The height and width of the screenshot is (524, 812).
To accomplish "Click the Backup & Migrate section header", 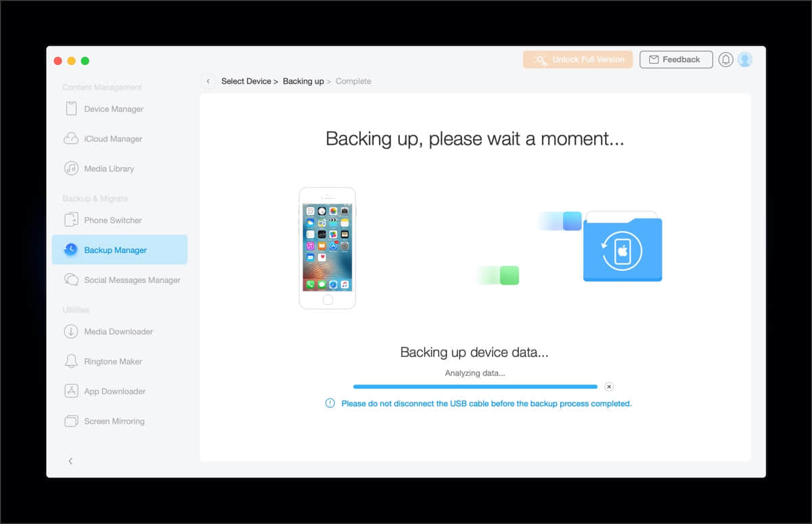I will tap(95, 198).
